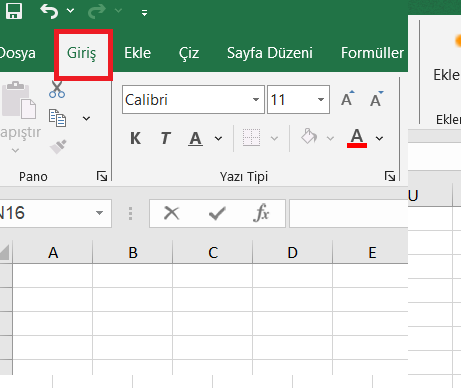The height and width of the screenshot is (388, 461).
Task: Open the redo history dropdown arrow
Action: click(118, 11)
